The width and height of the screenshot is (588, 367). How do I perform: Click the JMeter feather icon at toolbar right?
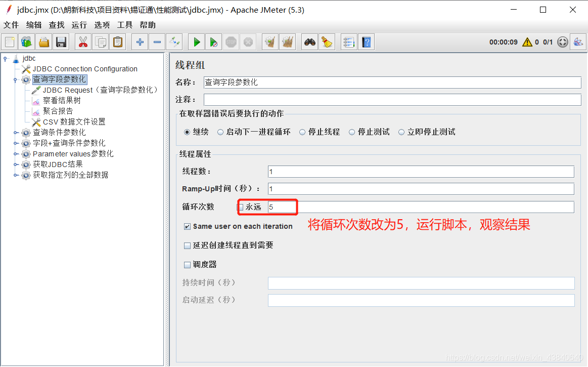[578, 42]
